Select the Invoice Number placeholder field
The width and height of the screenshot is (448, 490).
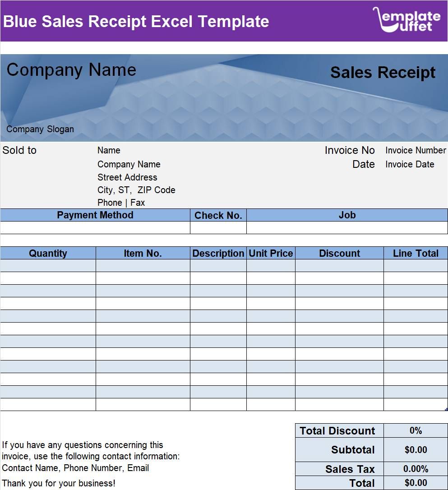(x=415, y=150)
